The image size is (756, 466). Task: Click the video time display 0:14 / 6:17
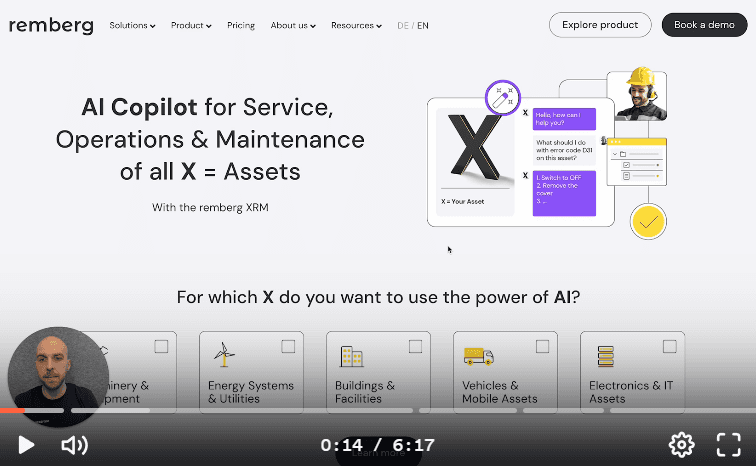378,445
